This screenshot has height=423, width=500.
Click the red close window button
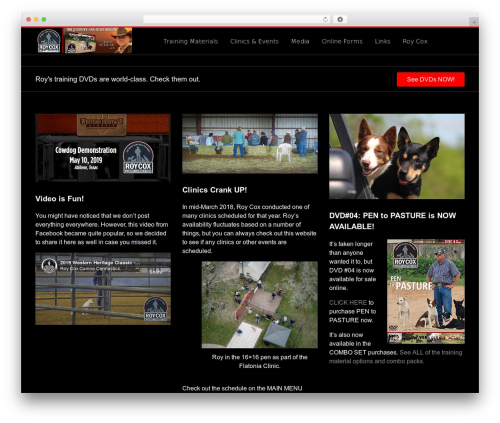point(29,19)
